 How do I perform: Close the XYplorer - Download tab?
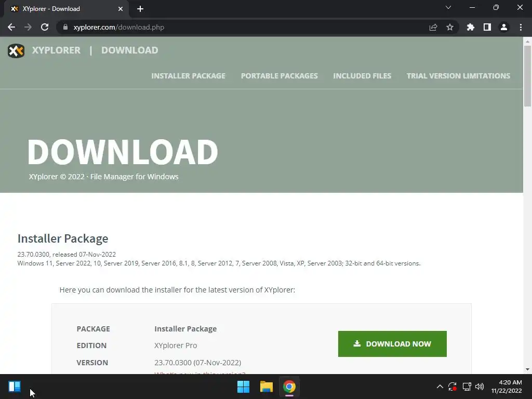(120, 9)
